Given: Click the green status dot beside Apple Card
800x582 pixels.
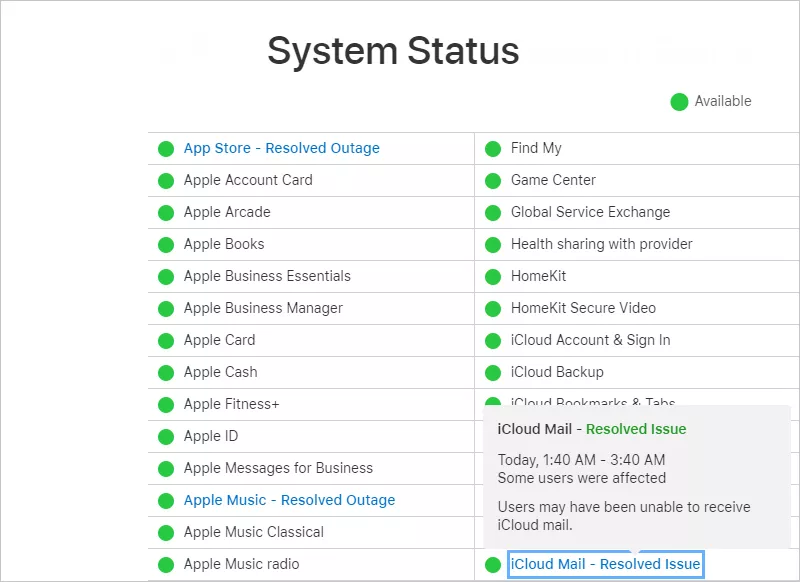Looking at the screenshot, I should pyautogui.click(x=166, y=341).
